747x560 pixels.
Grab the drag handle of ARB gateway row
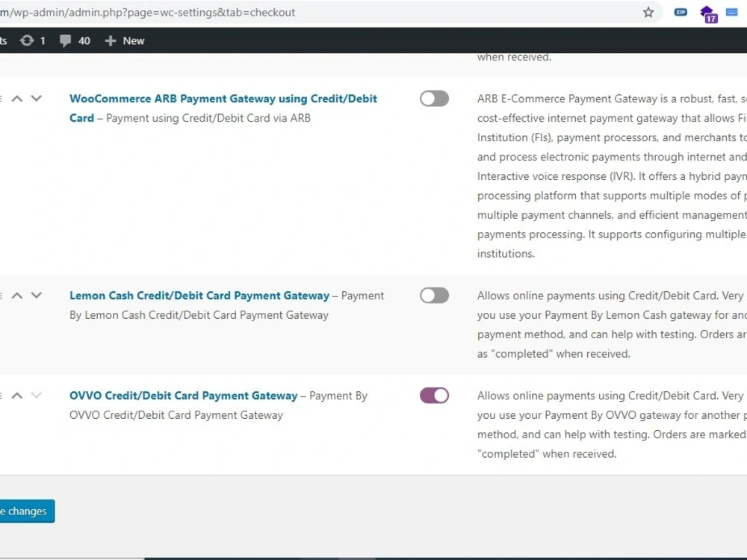point(1,99)
